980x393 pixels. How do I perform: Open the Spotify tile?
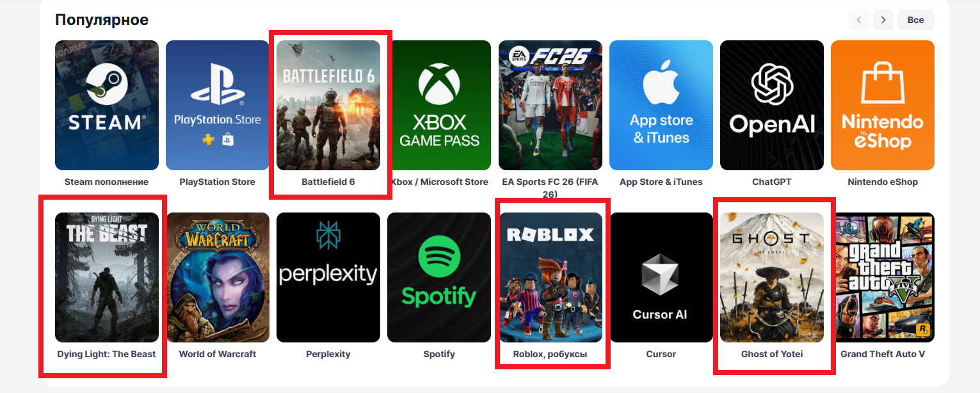(x=439, y=277)
